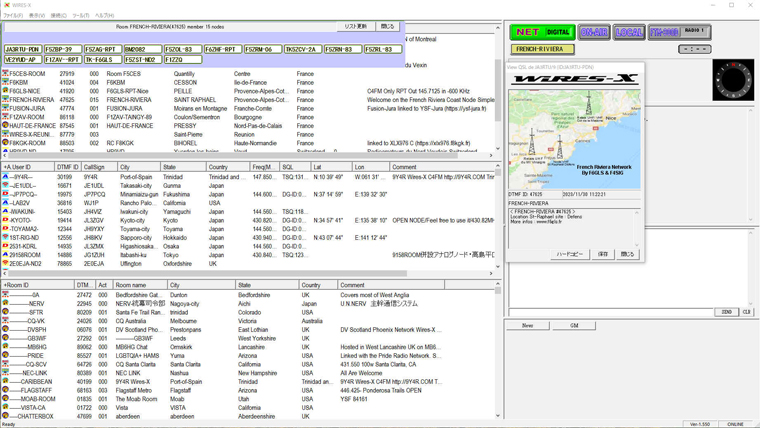Image resolution: width=760 pixels, height=428 pixels.
Task: Sort room list by Room name header
Action: point(141,285)
